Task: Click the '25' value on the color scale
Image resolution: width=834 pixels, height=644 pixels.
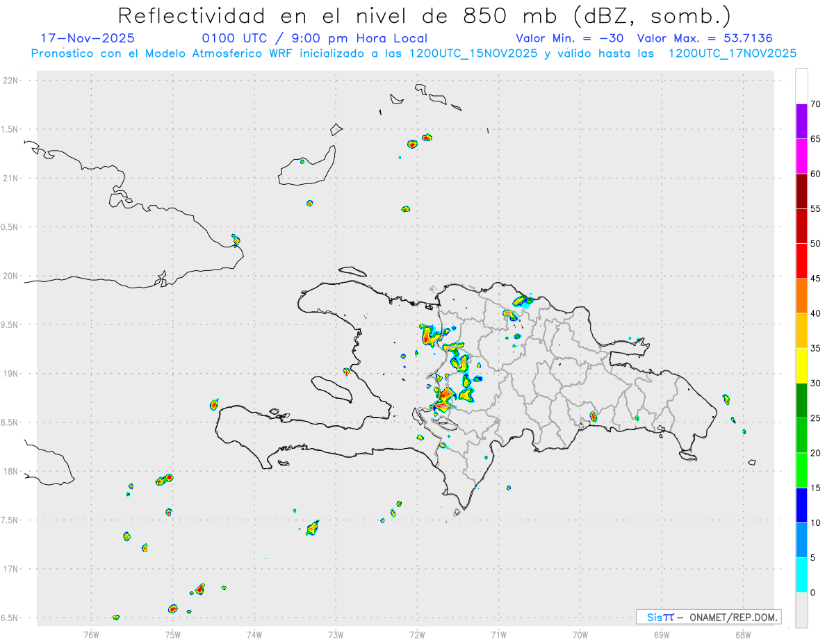Action: (x=815, y=418)
